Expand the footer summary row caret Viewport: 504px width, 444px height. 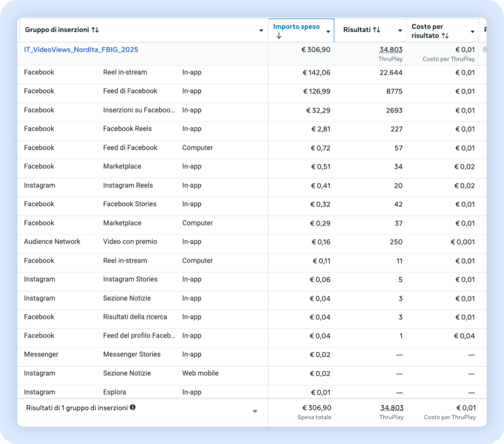(x=255, y=411)
